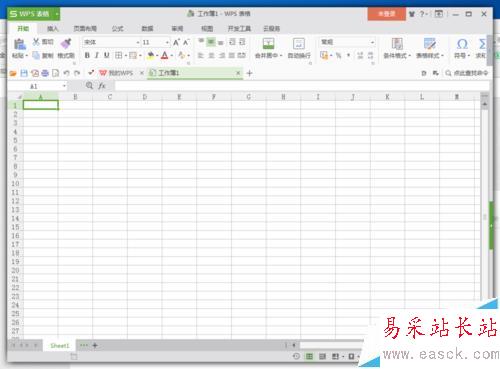The height and width of the screenshot is (369, 500).
Task: Decrease font size with smaller A
Action: tap(186, 42)
